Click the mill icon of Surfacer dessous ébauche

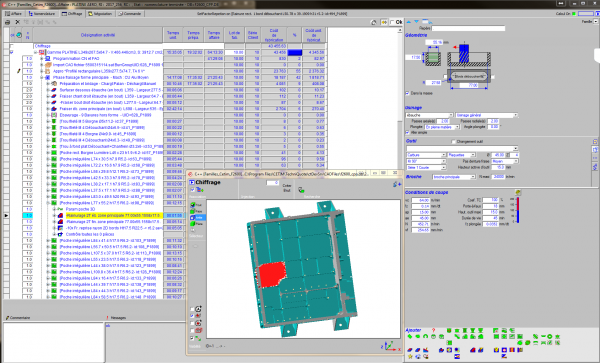[54, 90]
